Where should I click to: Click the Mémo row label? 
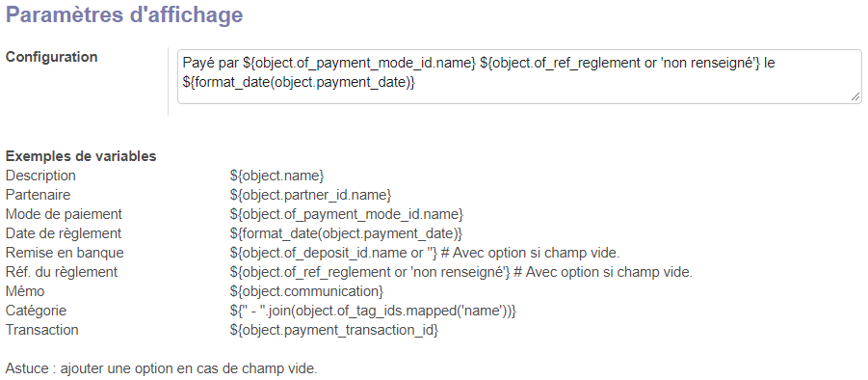[25, 291]
